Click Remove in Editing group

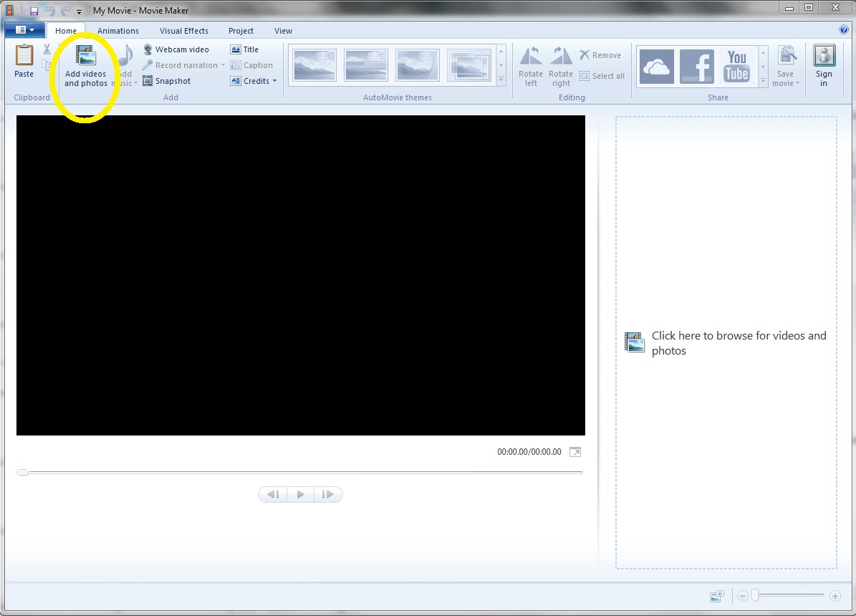[x=600, y=55]
